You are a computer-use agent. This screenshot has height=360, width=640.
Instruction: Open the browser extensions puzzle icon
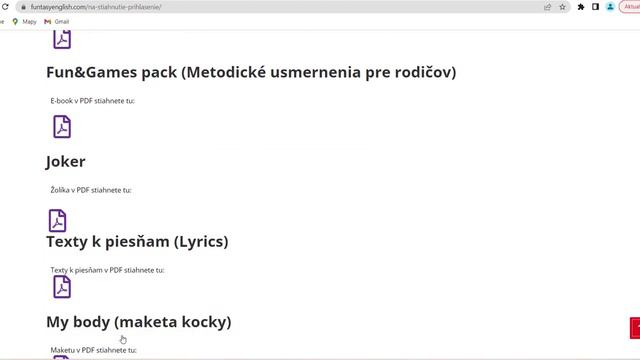pos(581,7)
